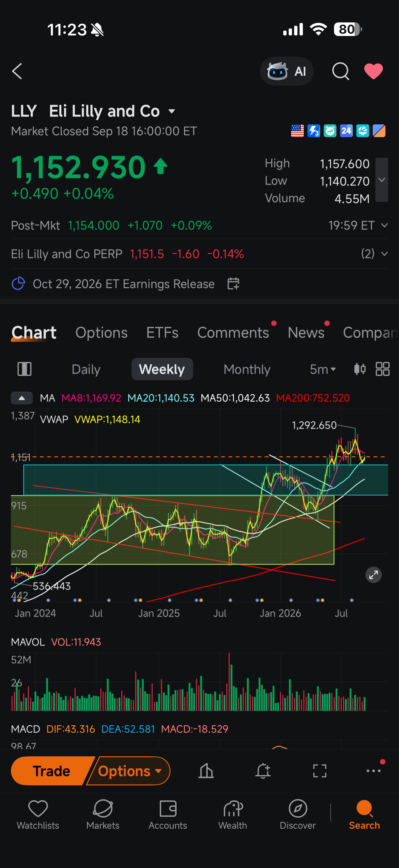Toggle the pink heart favorite icon

(x=373, y=71)
